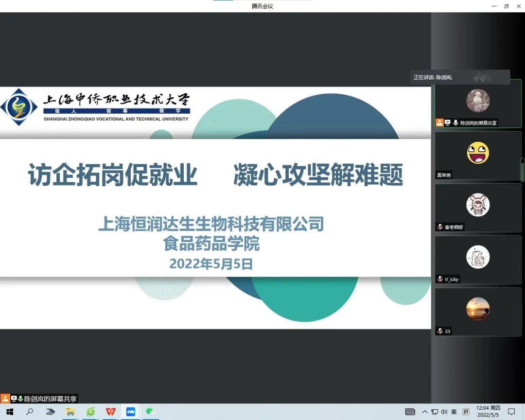Click green mic icon in bottom-left share bar

click(x=20, y=399)
